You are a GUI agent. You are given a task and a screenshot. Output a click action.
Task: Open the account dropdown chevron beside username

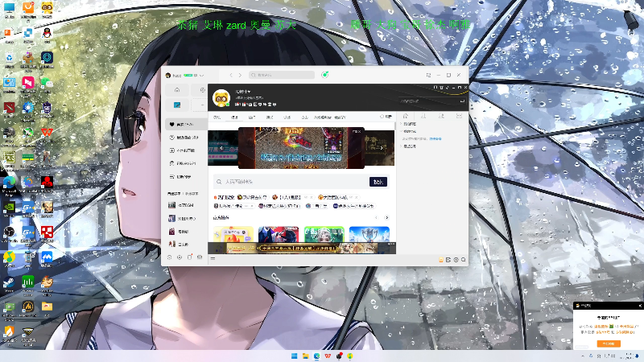(x=202, y=76)
